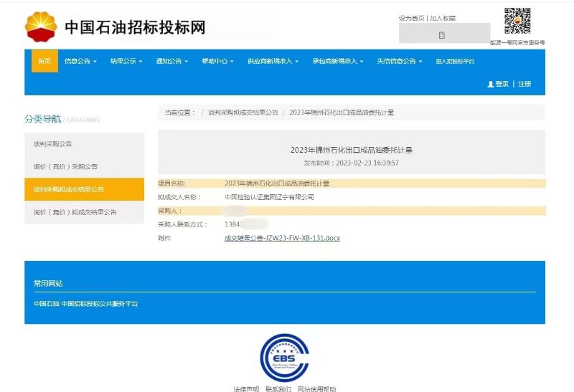Click the value 中国检验认证集团辽宁有限公司
Viewport: 574px width, 392px height.
click(x=270, y=197)
